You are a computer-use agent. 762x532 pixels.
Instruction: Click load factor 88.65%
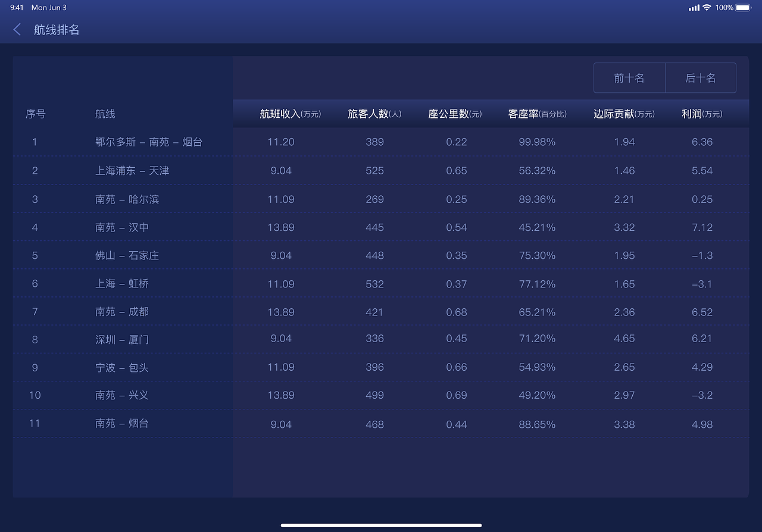[537, 424]
